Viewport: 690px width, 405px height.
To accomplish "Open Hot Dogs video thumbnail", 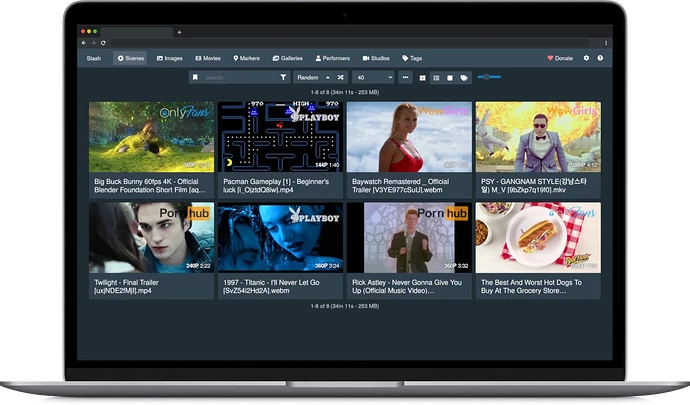I will pos(538,238).
